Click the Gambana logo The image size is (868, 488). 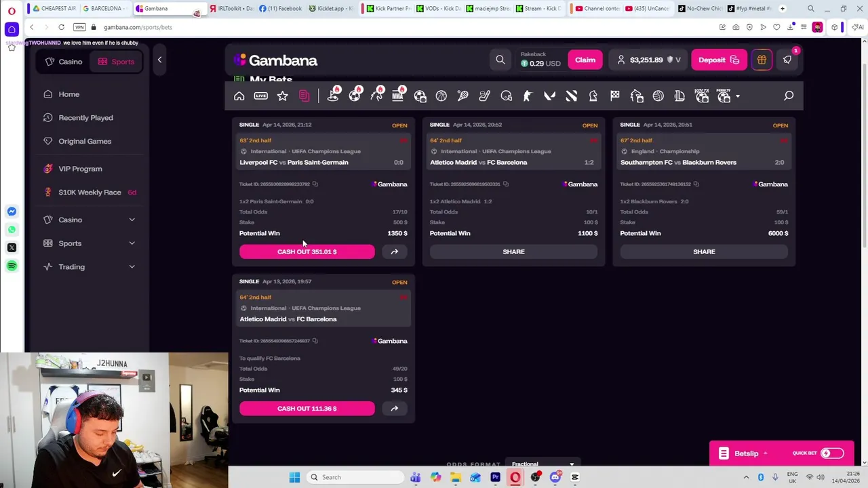(x=275, y=60)
